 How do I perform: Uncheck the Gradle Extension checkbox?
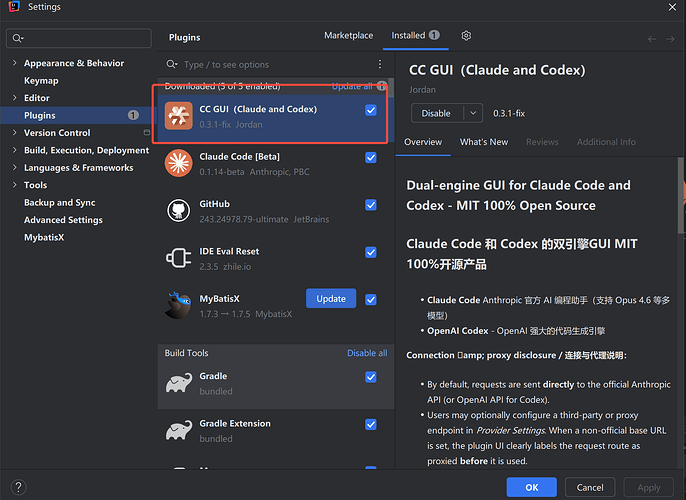tap(371, 424)
